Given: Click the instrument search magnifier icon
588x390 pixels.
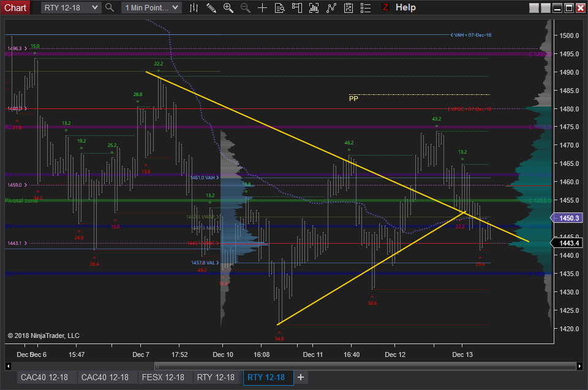Looking at the screenshot, I should coord(110,7).
